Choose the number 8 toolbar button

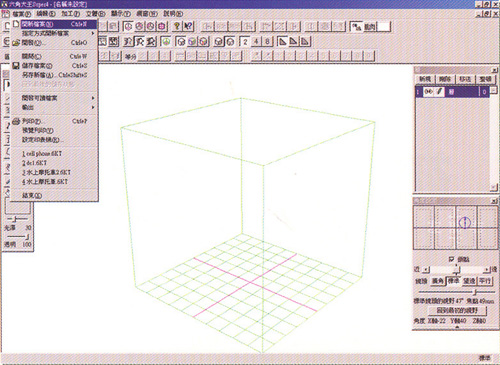click(267, 42)
